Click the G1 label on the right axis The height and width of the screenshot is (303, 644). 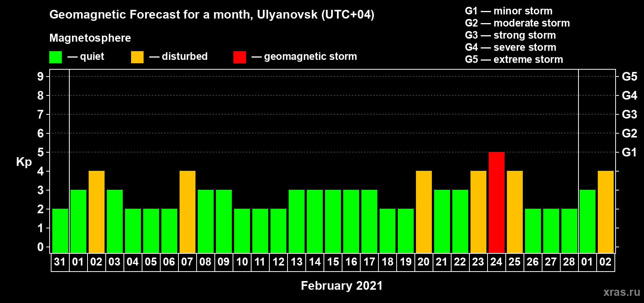(629, 152)
